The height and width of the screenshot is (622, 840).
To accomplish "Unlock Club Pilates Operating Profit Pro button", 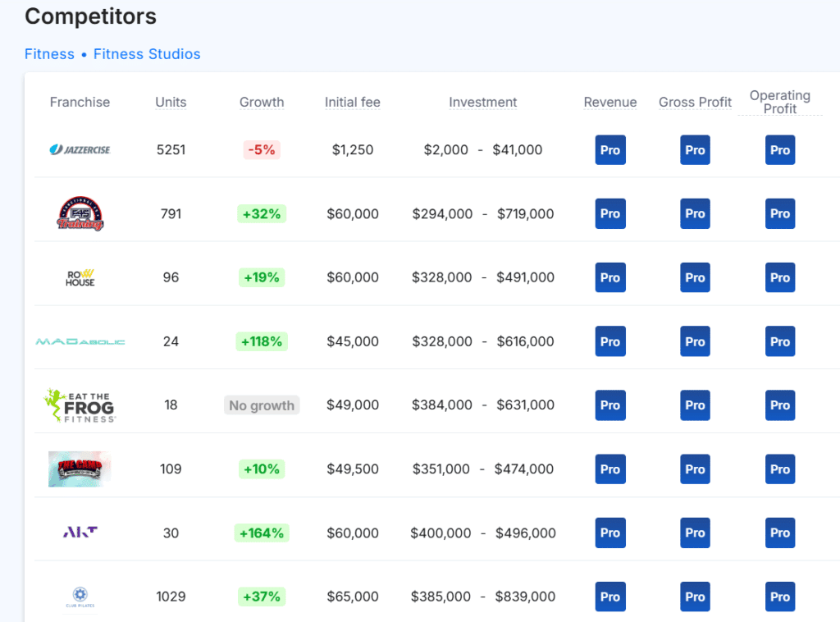I will [x=780, y=597].
